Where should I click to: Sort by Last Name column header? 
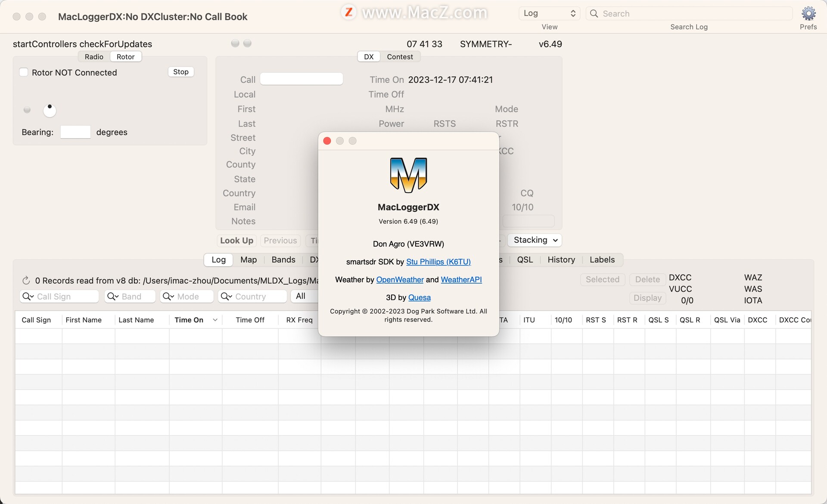[142, 320]
